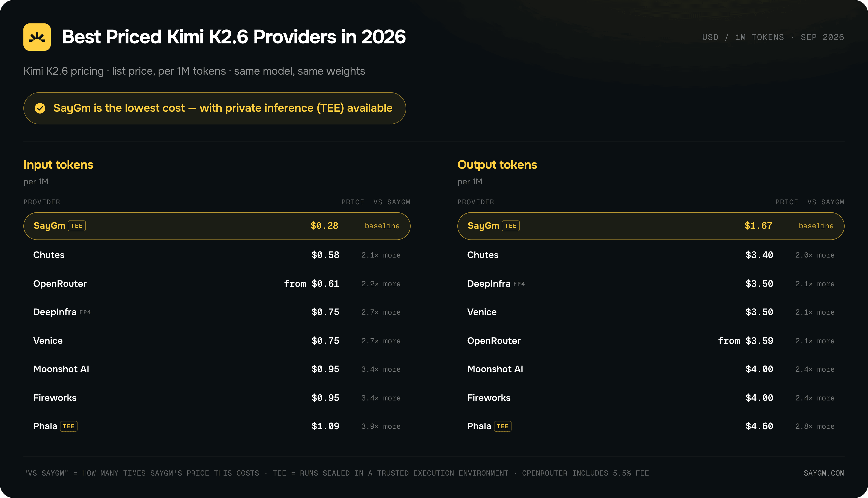Viewport: 868px width, 498px height.
Task: Click the TEE badge next to SayGm in Output tokens
Action: pos(511,226)
